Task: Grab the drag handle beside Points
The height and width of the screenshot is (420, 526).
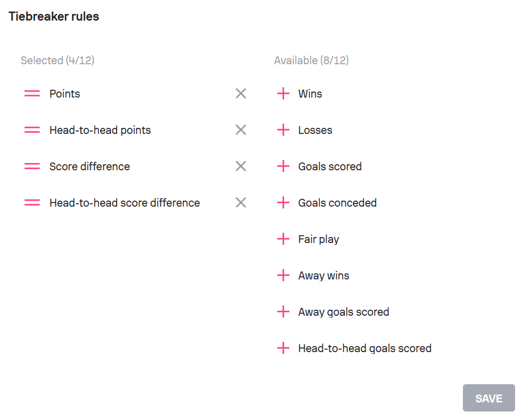Action: click(32, 93)
